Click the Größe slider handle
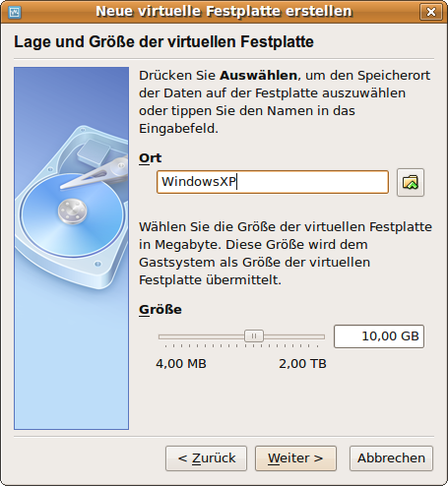448x486 pixels. [254, 336]
